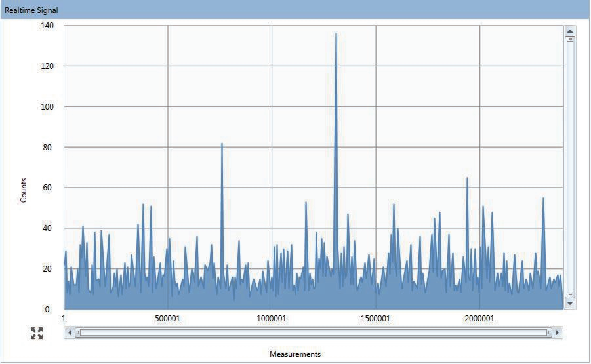
Task: Click the 1000001 label on the x-axis
Action: point(272,319)
